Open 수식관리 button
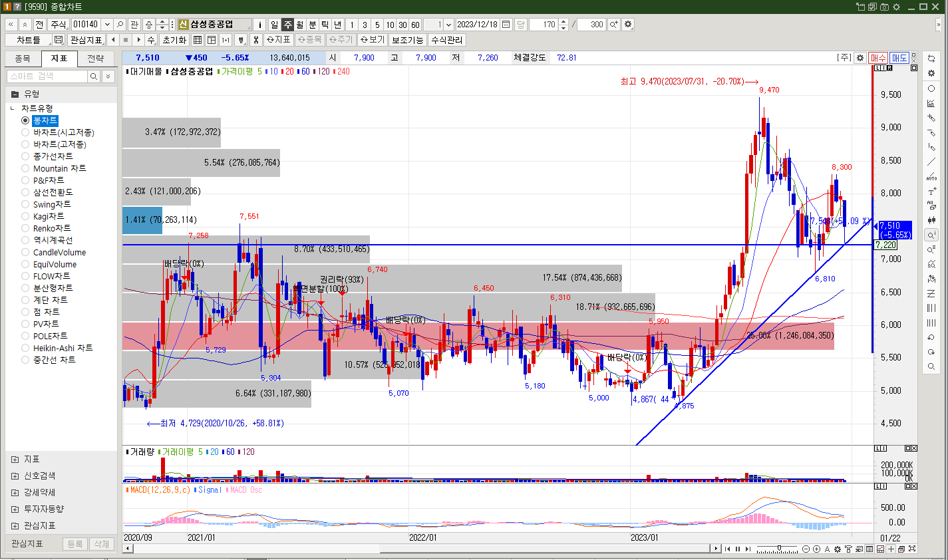The height and width of the screenshot is (560, 948). click(447, 40)
